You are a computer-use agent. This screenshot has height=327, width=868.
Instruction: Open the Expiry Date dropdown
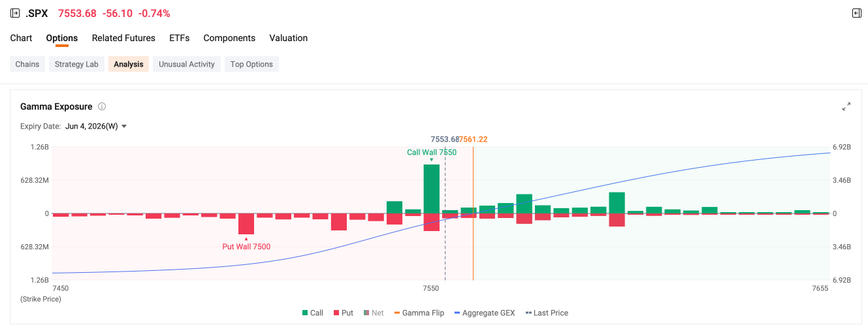pos(96,127)
